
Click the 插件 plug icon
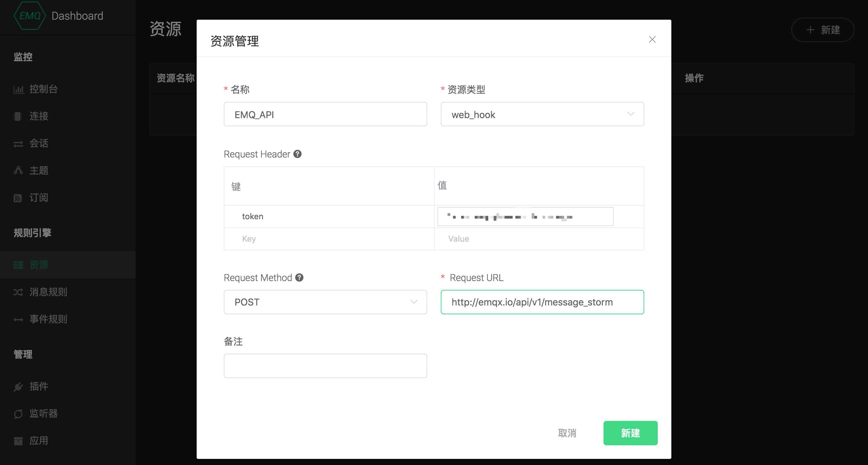[x=18, y=387]
